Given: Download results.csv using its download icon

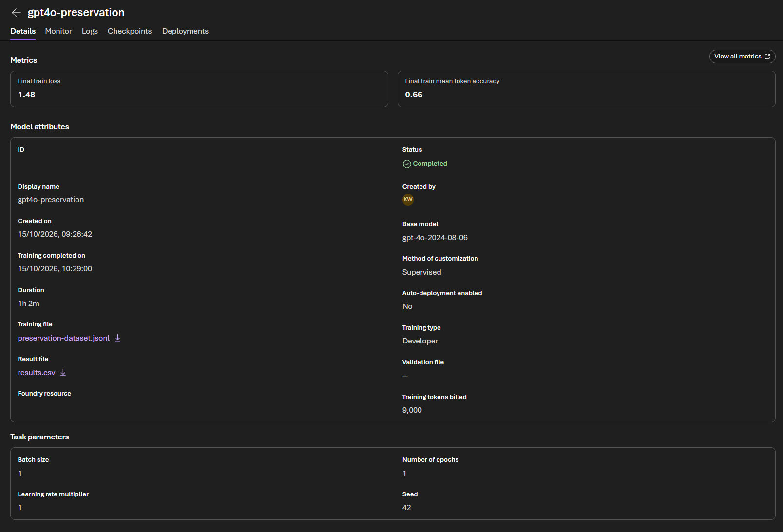Looking at the screenshot, I should pos(63,373).
